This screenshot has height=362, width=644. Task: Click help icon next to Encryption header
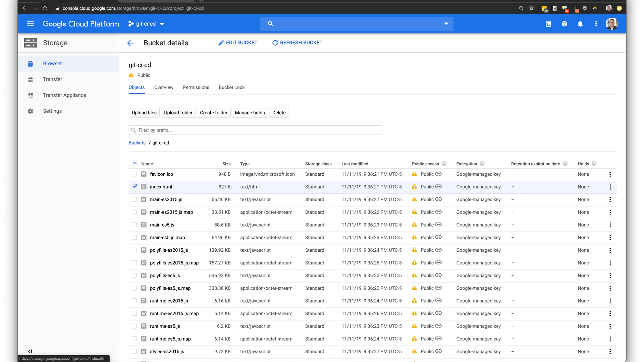pyautogui.click(x=482, y=164)
